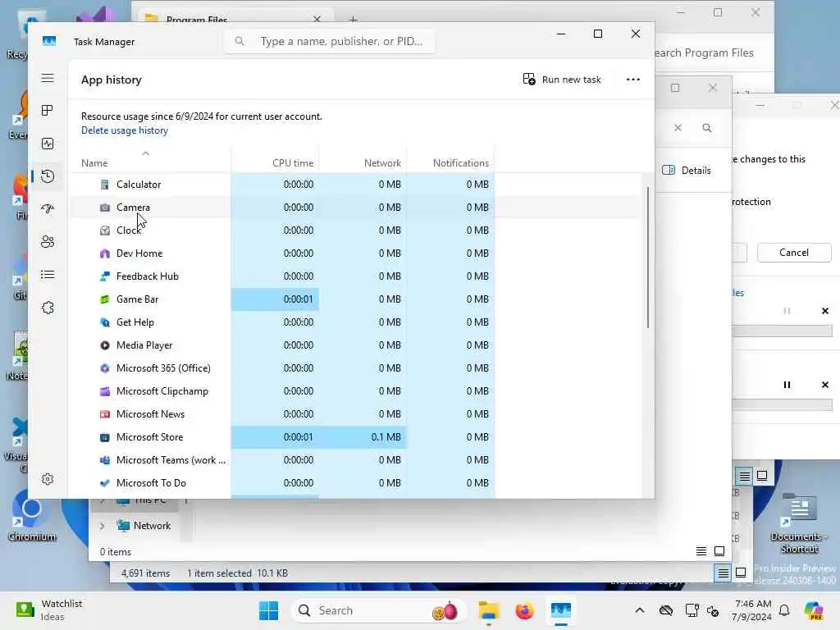840x630 pixels.
Task: Switch to details view in Explorer status bar
Action: pos(701,551)
